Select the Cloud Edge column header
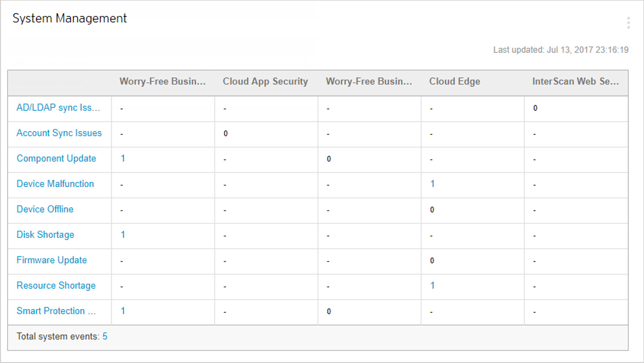 tap(455, 82)
